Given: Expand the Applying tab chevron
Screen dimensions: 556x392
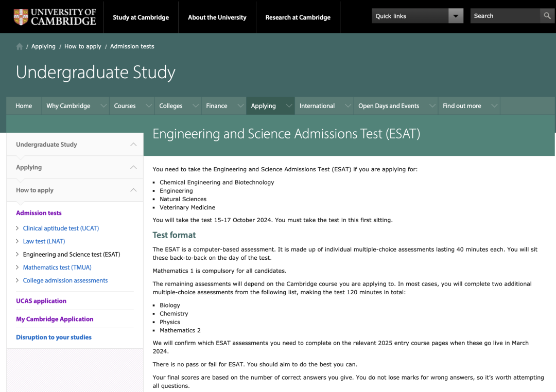Looking at the screenshot, I should [289, 105].
